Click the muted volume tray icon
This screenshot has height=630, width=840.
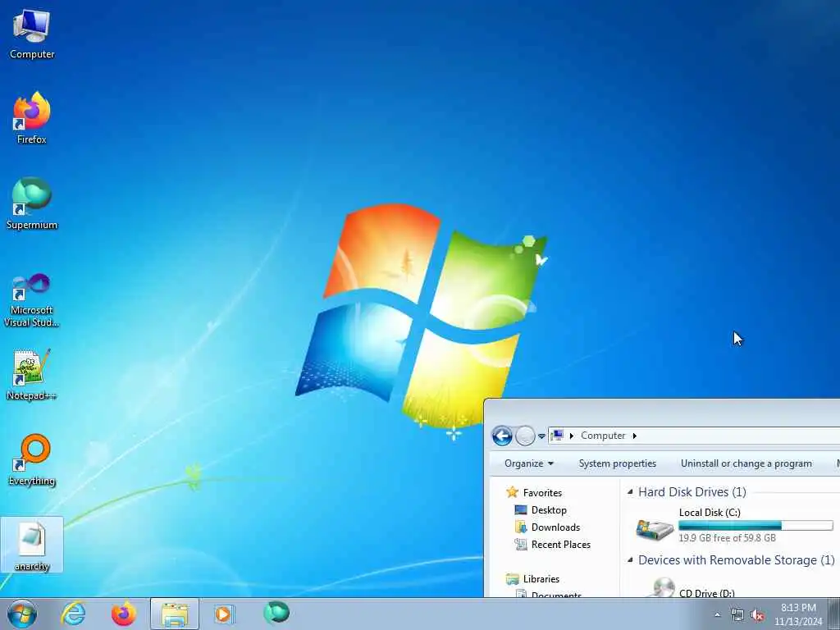tap(757, 615)
